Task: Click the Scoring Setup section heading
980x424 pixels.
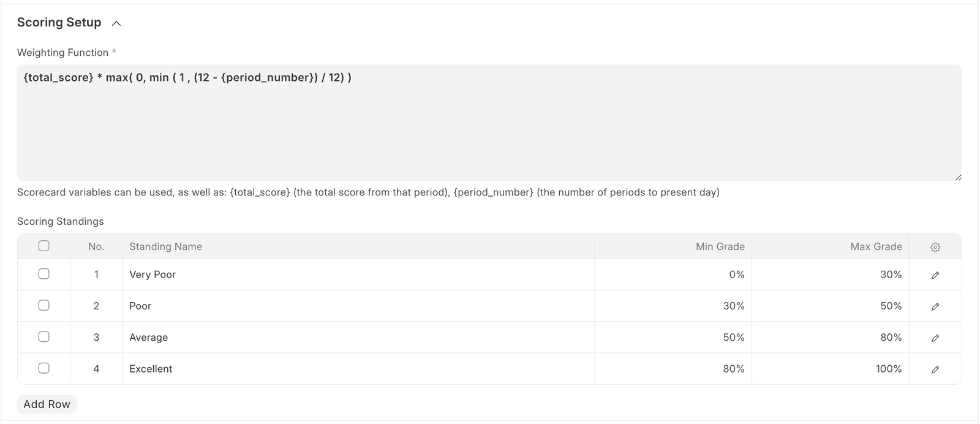Action: [x=59, y=23]
